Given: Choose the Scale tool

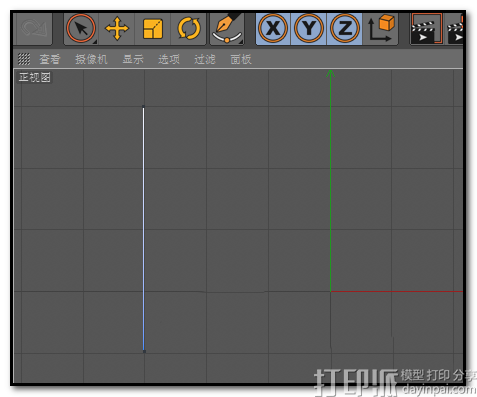Looking at the screenshot, I should (153, 29).
